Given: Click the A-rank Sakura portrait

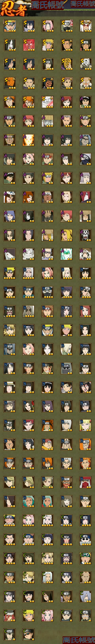Looking at the screenshot, I should (x=29, y=159).
